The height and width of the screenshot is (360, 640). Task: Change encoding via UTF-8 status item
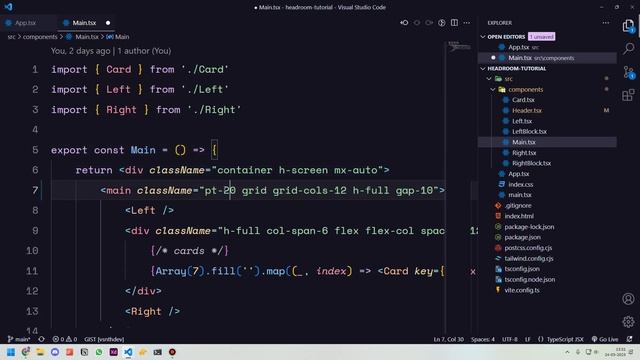pos(510,339)
